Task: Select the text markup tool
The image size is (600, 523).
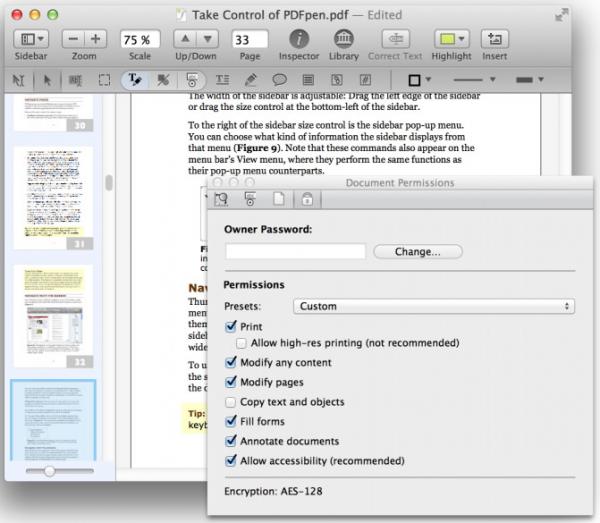Action: point(135,80)
